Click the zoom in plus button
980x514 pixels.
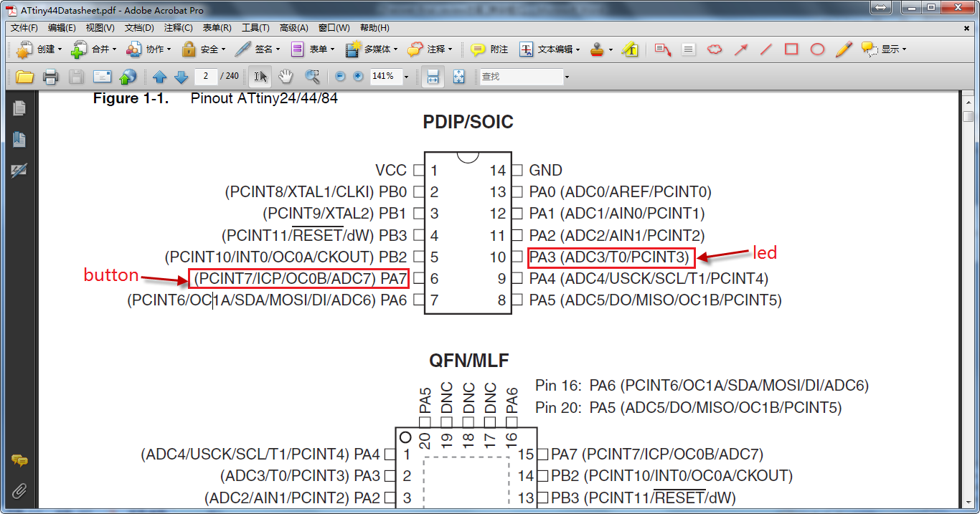pyautogui.click(x=358, y=76)
